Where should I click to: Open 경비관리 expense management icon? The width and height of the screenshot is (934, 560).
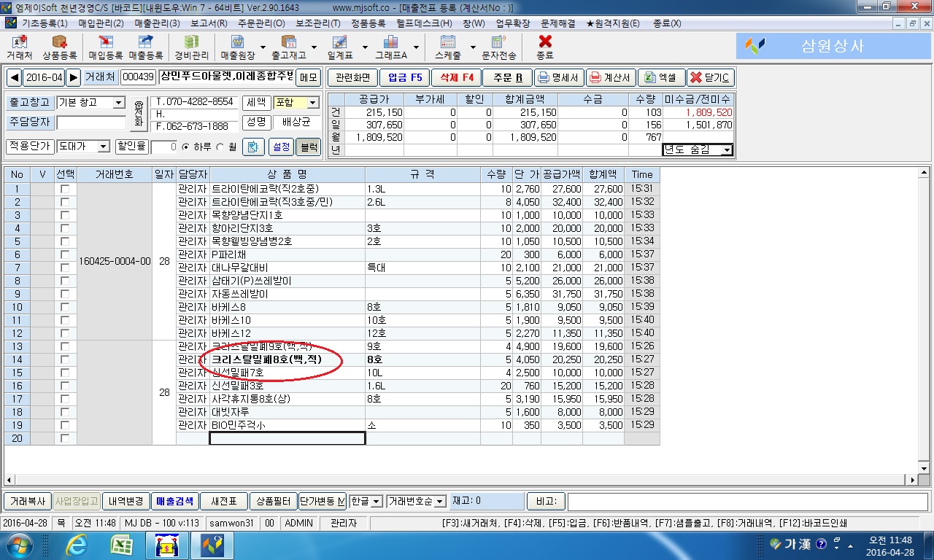191,47
